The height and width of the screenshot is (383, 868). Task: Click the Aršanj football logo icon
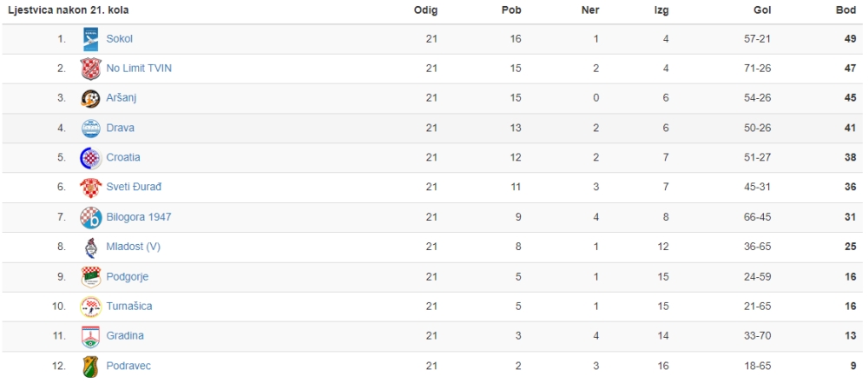point(90,98)
